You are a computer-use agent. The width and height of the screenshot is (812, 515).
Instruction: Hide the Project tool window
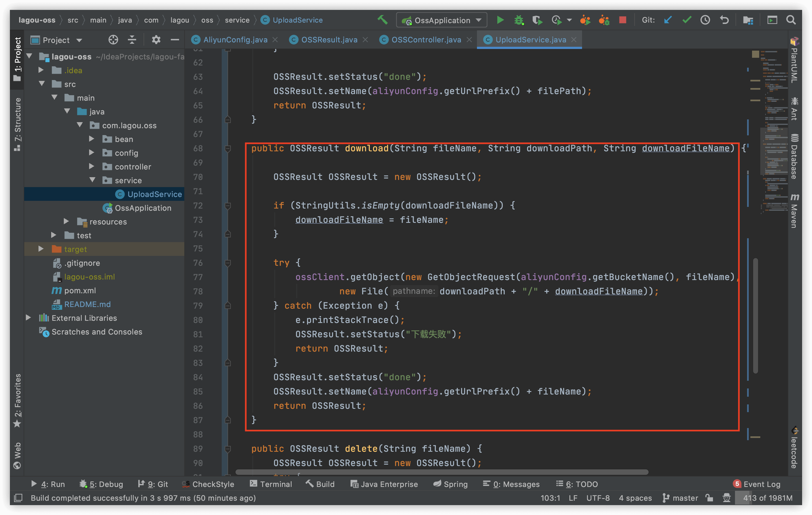click(175, 40)
